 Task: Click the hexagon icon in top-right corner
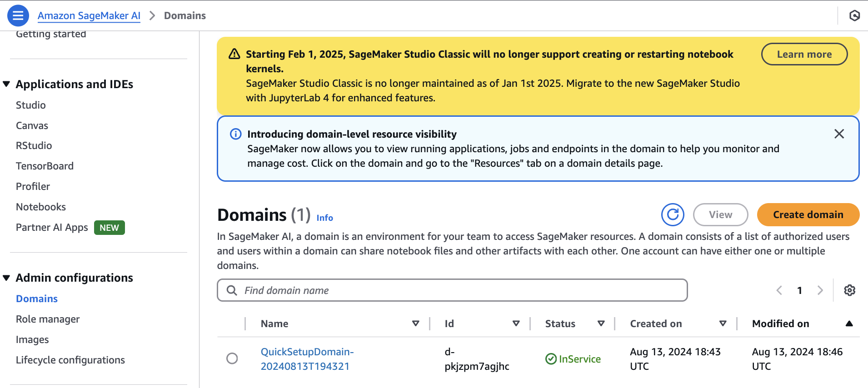[x=854, y=15]
